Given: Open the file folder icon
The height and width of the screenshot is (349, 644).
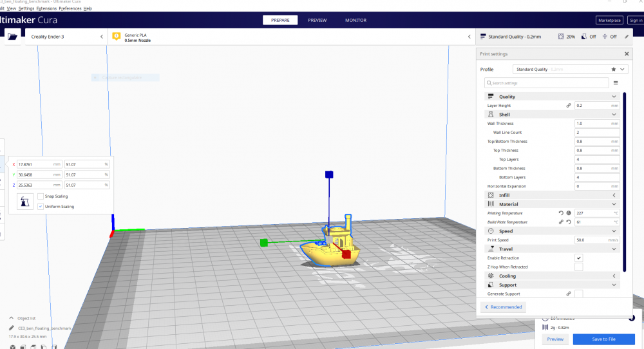Looking at the screenshot, I should click(13, 37).
